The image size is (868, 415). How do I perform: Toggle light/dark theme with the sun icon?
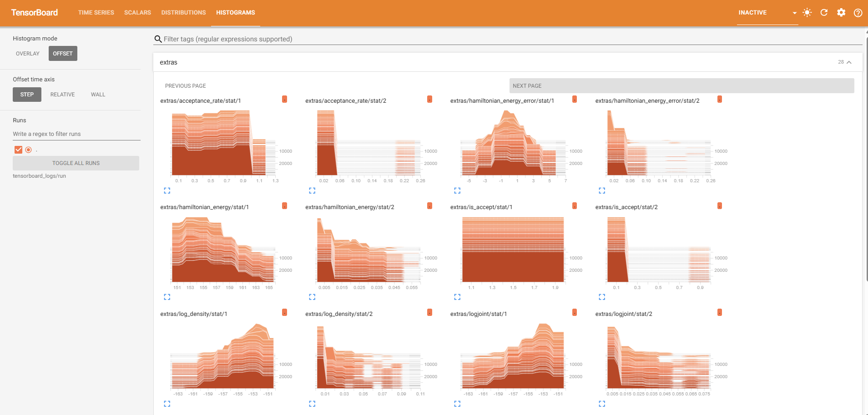click(807, 12)
